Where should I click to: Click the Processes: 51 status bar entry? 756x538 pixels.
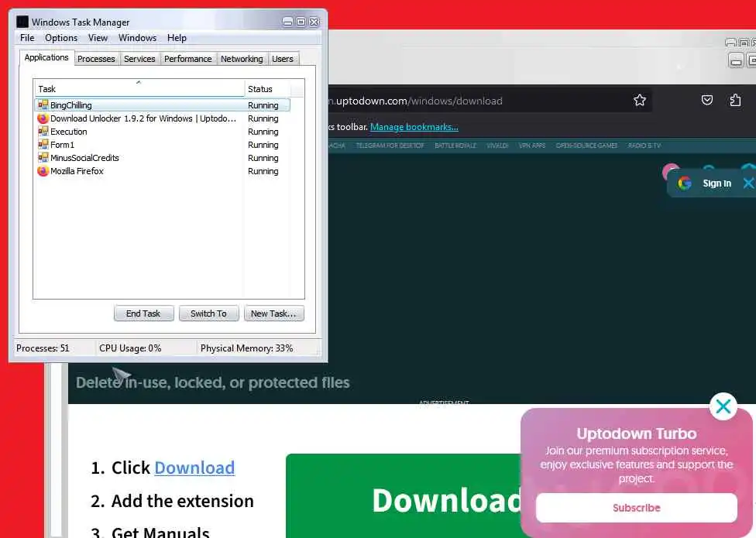point(43,348)
